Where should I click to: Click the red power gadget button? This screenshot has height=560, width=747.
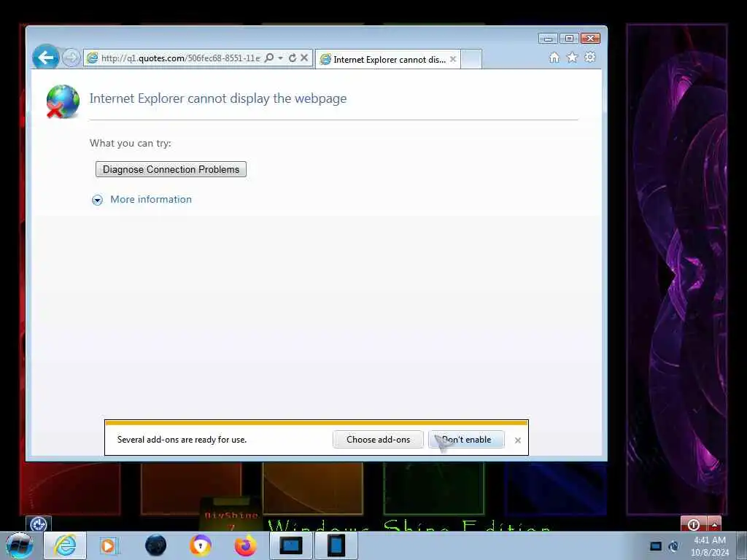coord(694,524)
